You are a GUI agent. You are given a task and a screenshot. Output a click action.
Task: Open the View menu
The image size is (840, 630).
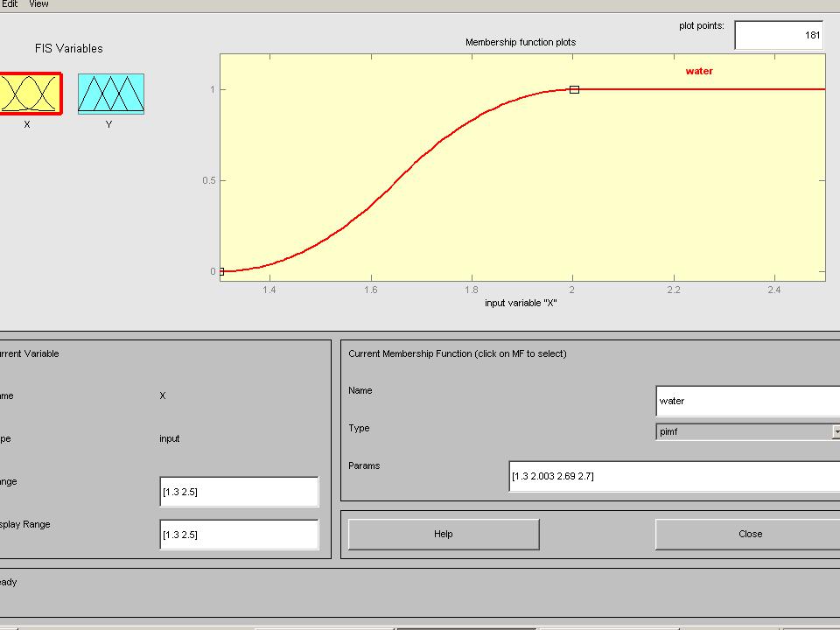coord(38,4)
